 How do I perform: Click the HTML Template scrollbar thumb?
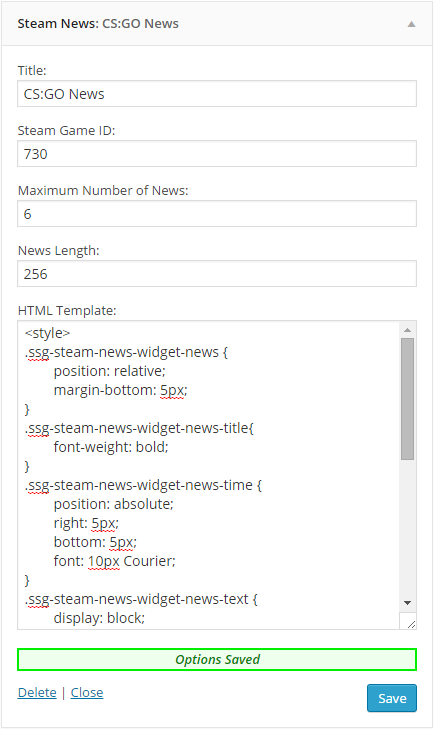point(407,399)
